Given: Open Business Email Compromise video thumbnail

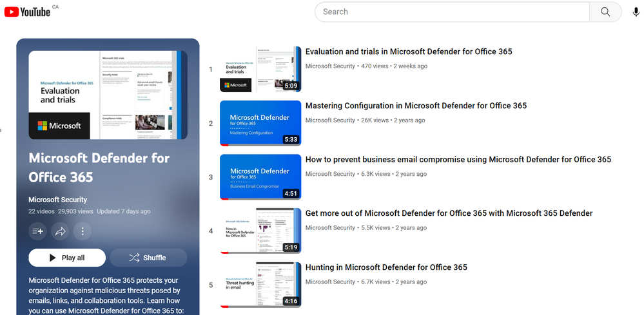Looking at the screenshot, I should click(260, 177).
